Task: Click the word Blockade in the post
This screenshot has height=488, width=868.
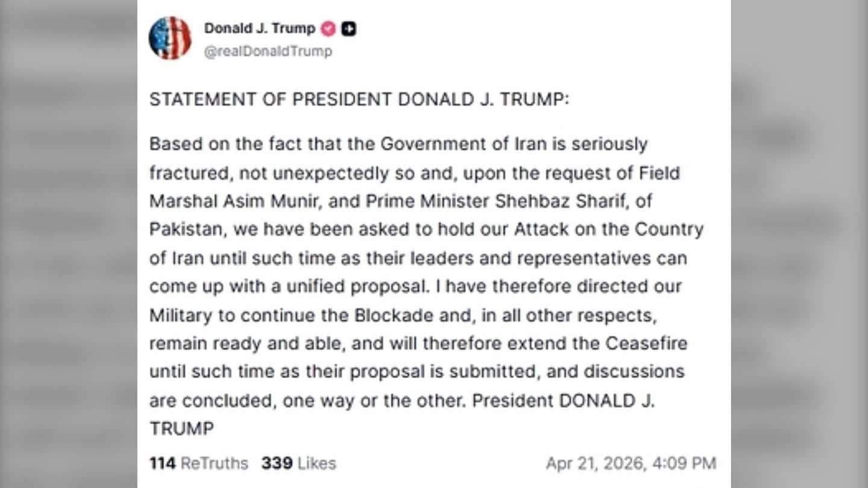Action: (x=394, y=315)
